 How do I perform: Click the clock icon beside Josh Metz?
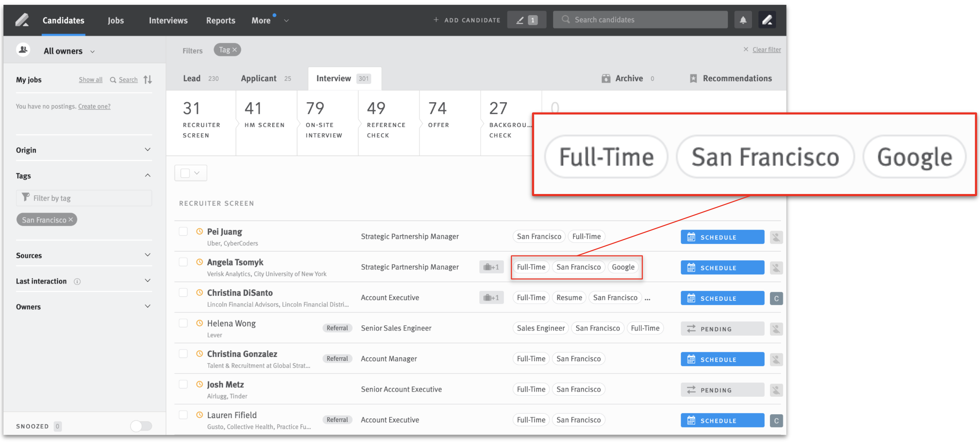pos(199,384)
